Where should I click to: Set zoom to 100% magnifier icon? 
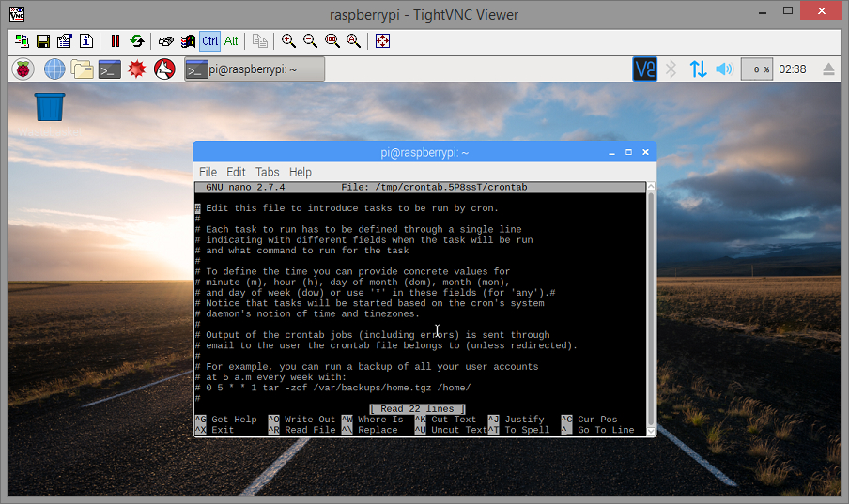(x=332, y=41)
